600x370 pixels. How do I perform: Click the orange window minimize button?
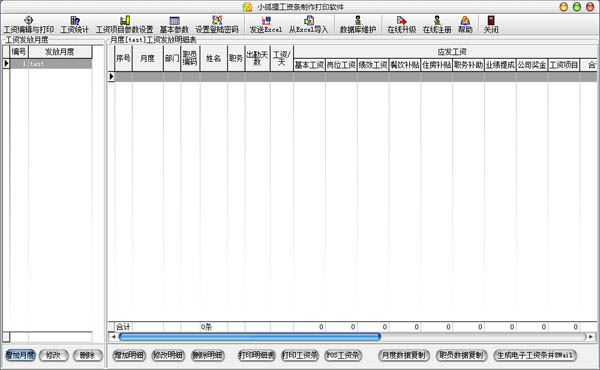(x=563, y=7)
